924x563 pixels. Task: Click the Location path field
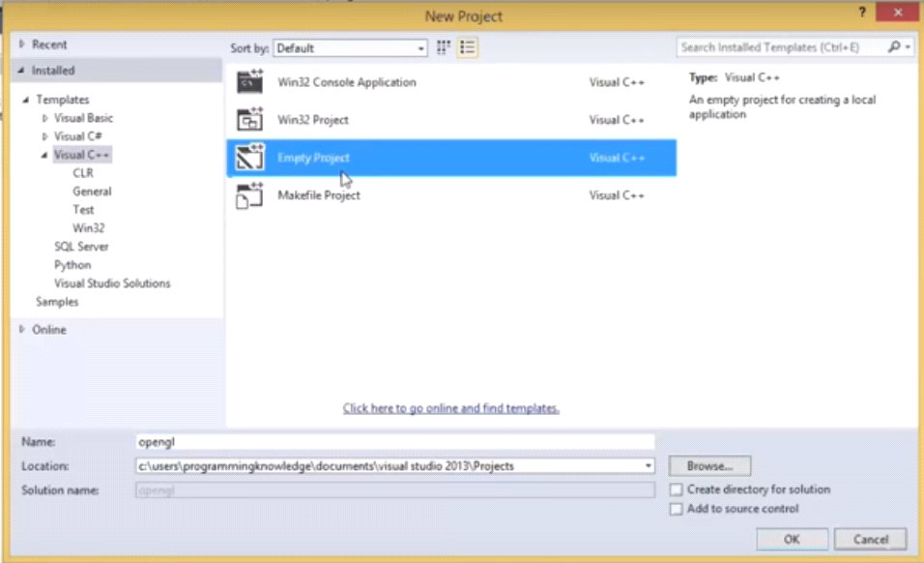point(394,465)
